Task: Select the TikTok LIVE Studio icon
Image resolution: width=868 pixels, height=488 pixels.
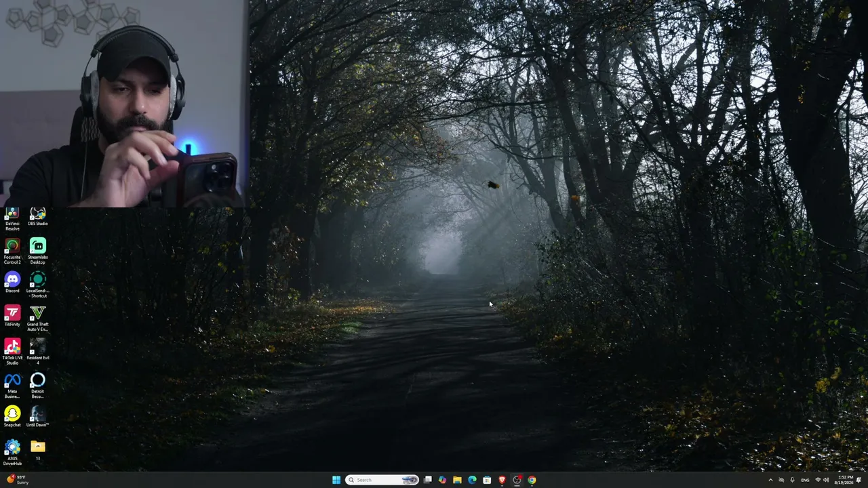Action: [12, 352]
